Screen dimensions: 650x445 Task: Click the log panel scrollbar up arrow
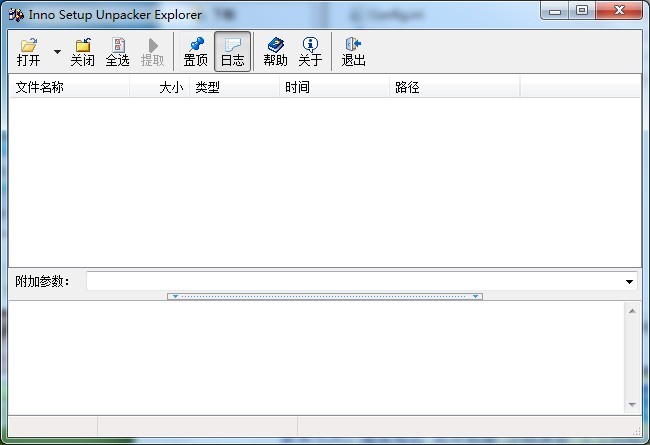point(632,311)
